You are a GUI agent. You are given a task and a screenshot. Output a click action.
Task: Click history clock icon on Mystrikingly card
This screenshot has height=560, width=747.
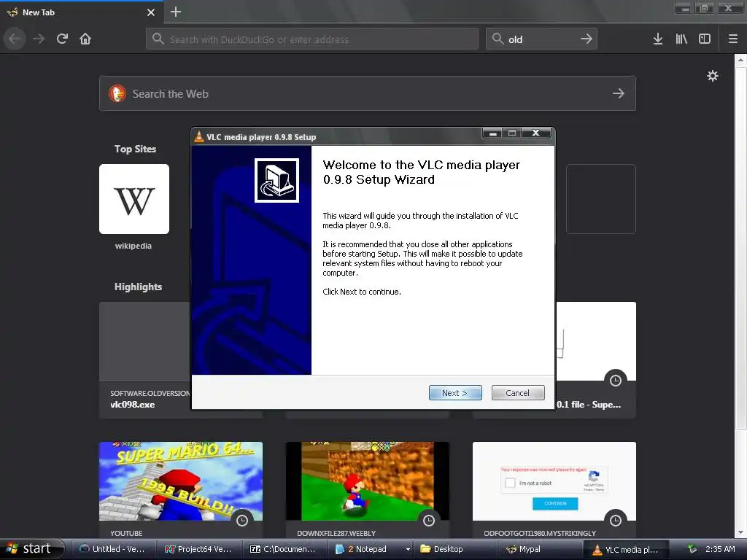point(616,521)
